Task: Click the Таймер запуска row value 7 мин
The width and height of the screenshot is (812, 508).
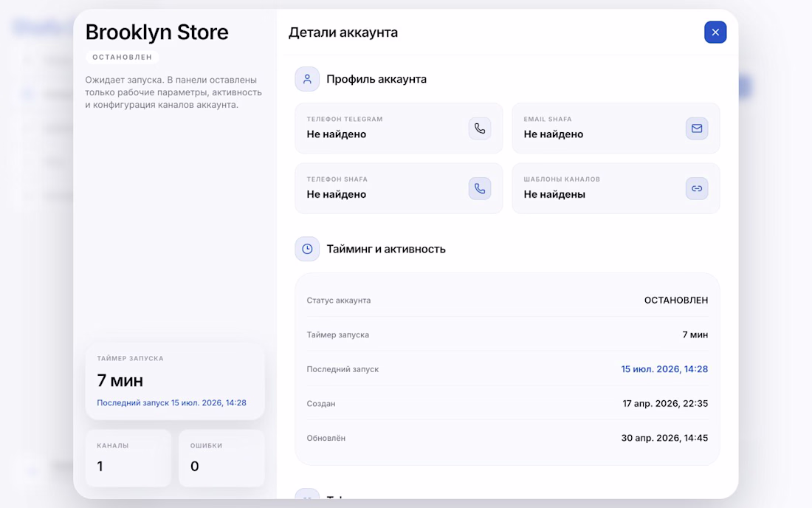Action: pos(695,335)
